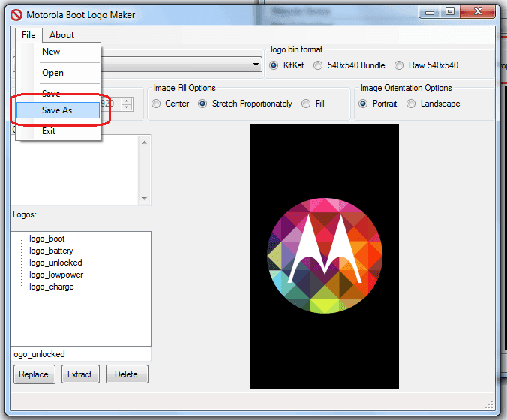Select Stretch Proportionately fill option
This screenshot has height=420, width=507.
(x=245, y=103)
